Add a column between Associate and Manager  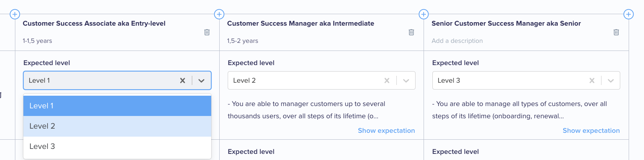[219, 14]
